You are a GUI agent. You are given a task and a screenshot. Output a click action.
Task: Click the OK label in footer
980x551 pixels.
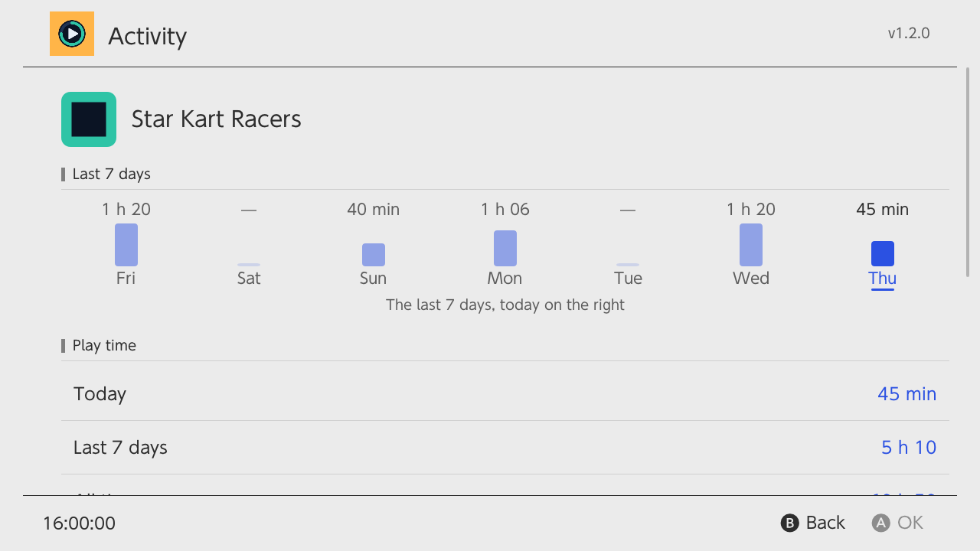coord(910,523)
